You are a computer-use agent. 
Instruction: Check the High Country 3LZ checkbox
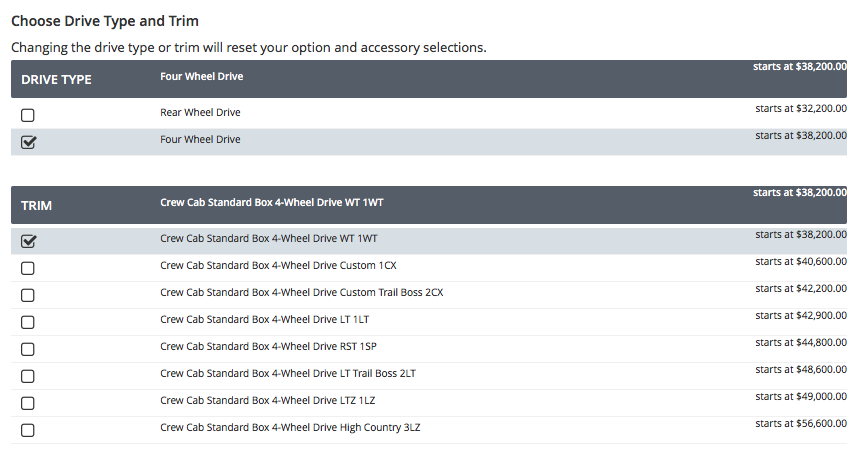click(28, 430)
